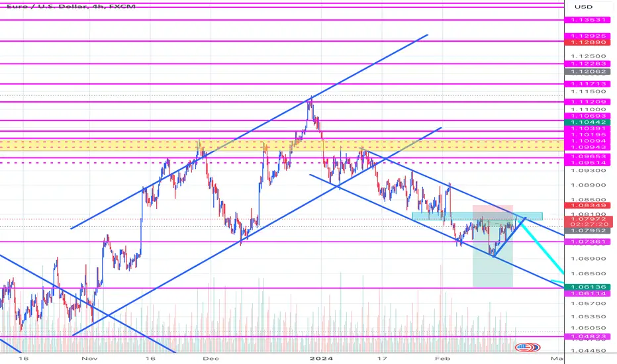Open the USD currency selector on price axis
This screenshot has height=364, width=617.
583,7
